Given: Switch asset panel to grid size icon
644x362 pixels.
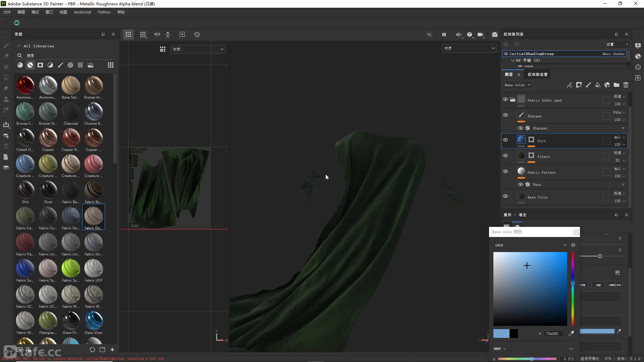Looking at the screenshot, I should [111, 65].
